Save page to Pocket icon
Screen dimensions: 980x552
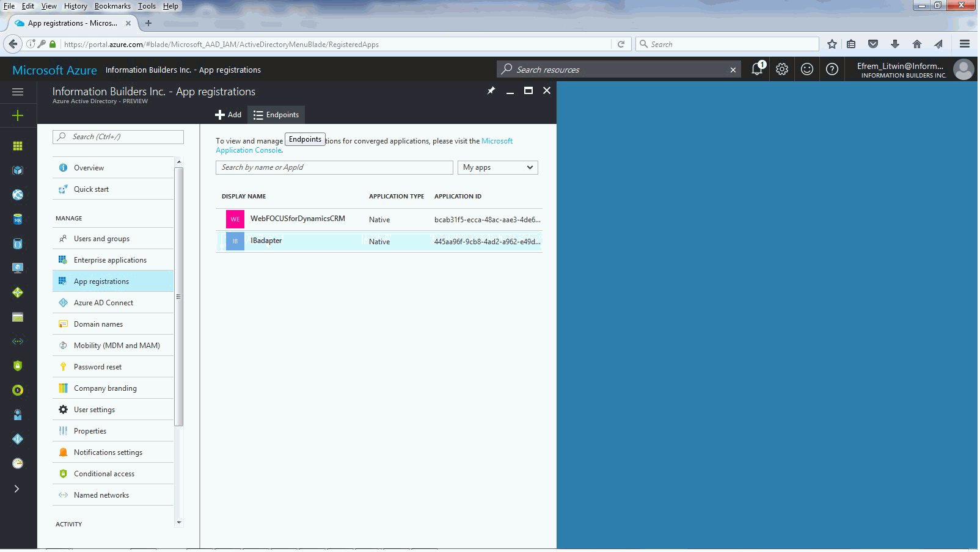pos(873,44)
